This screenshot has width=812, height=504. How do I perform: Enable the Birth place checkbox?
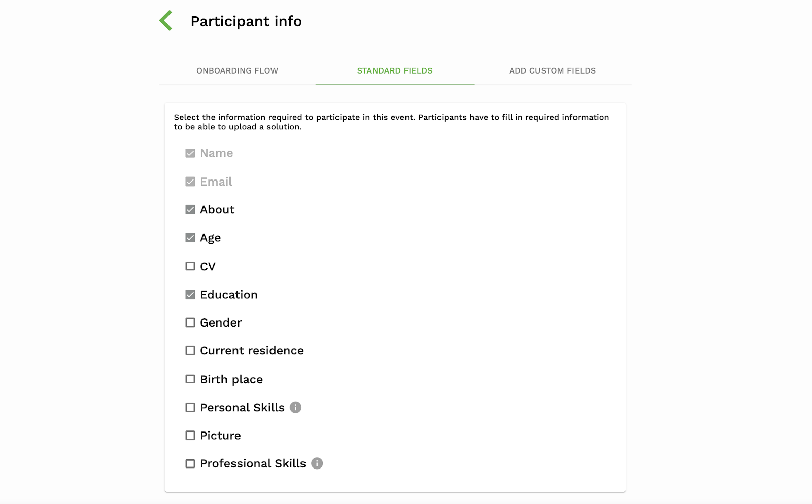pyautogui.click(x=190, y=379)
